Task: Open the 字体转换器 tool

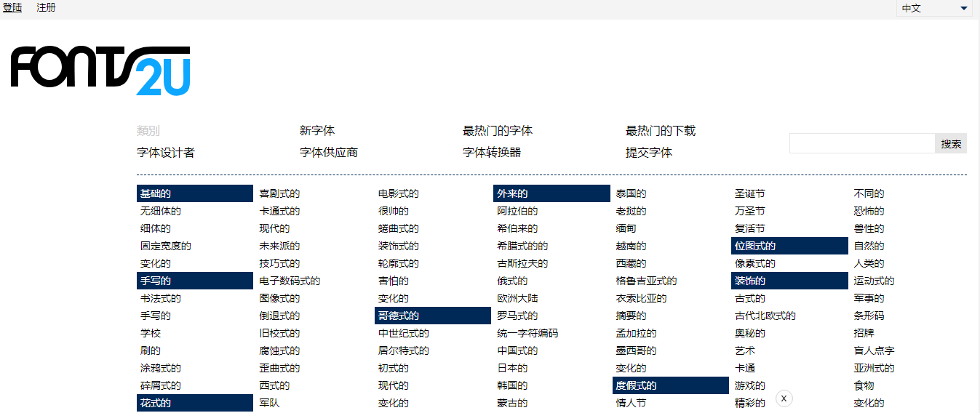Action: point(492,153)
